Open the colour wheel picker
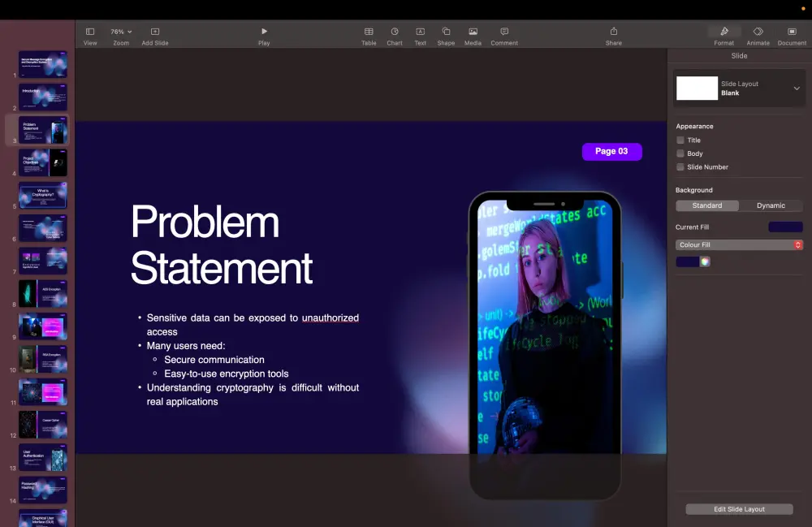812x527 pixels. (706, 262)
